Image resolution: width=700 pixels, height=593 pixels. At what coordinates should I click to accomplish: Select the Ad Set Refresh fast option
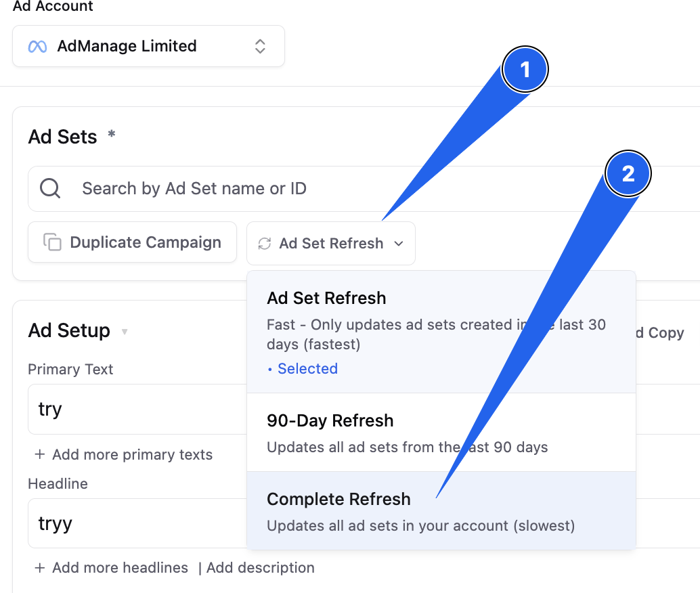(441, 332)
